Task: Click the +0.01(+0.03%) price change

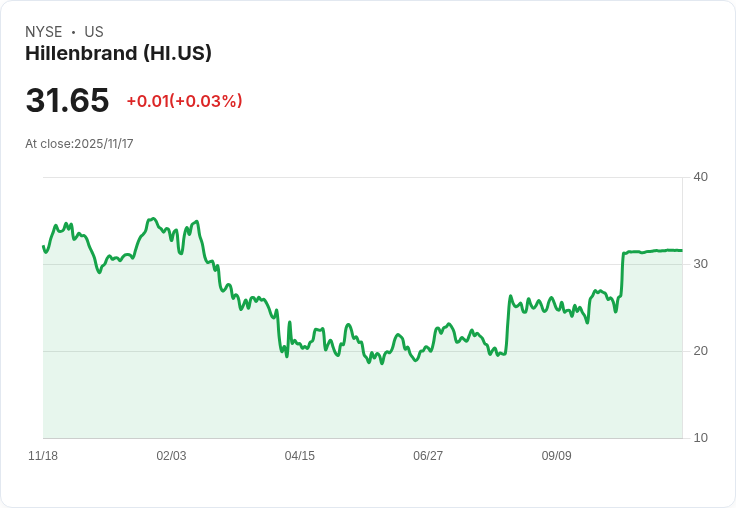Action: point(184,101)
